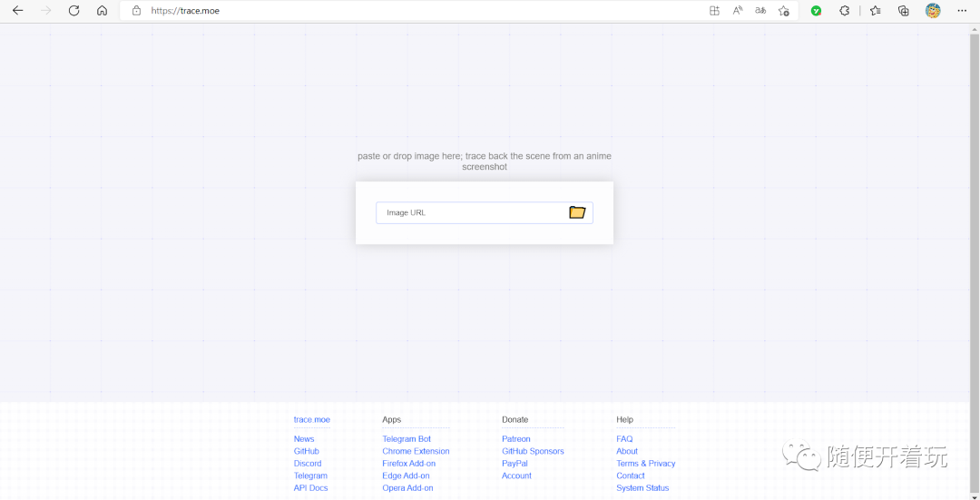This screenshot has width=980, height=500.
Task: Open the extensions puzzle icon
Action: click(845, 11)
